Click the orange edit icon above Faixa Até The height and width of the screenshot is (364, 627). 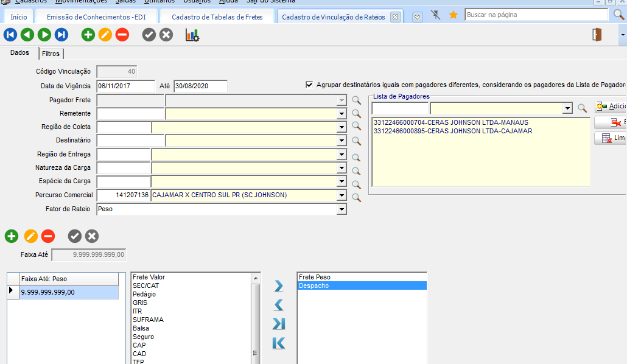tap(30, 236)
